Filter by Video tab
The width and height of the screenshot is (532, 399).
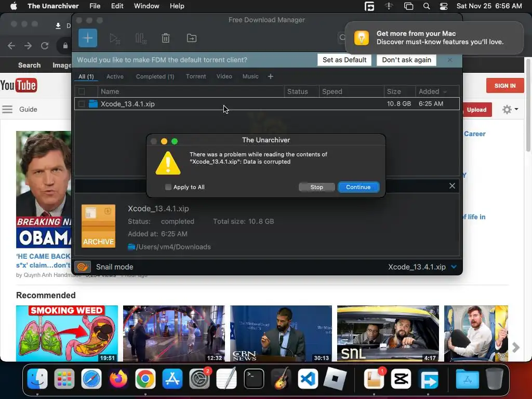click(224, 77)
